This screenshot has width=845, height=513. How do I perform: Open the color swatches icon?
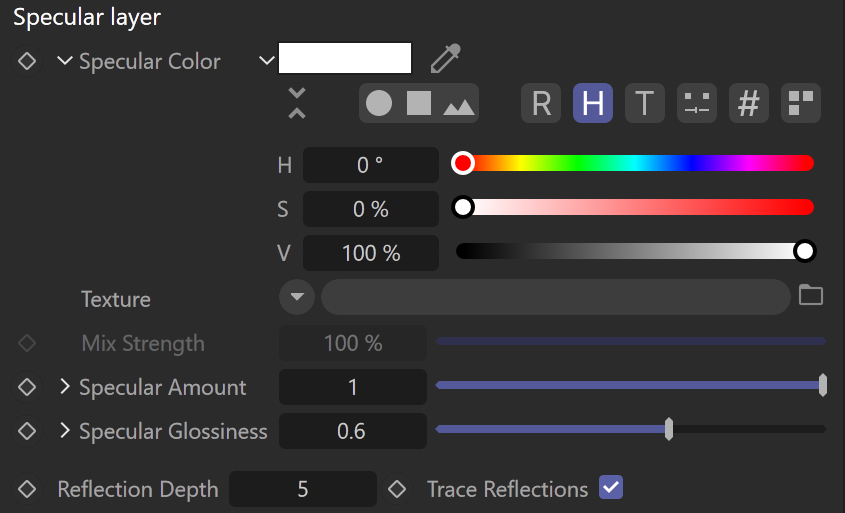click(x=801, y=103)
